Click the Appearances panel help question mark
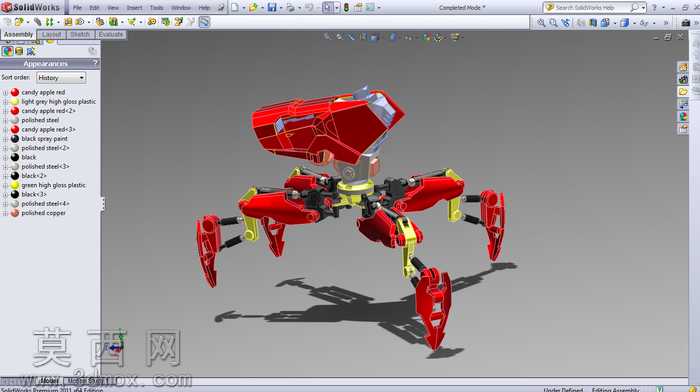Viewport: 700px width, 392px height. 95,64
